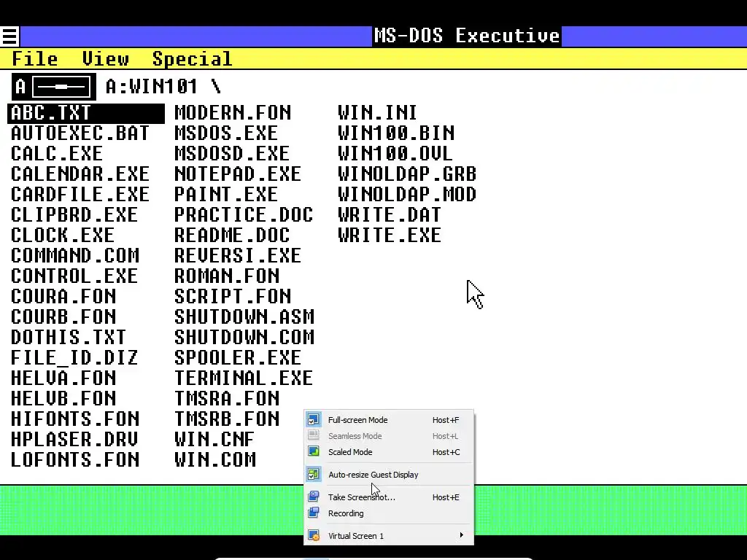The image size is (747, 560).
Task: Select file AUTOEXEC.BAT
Action: pos(80,133)
